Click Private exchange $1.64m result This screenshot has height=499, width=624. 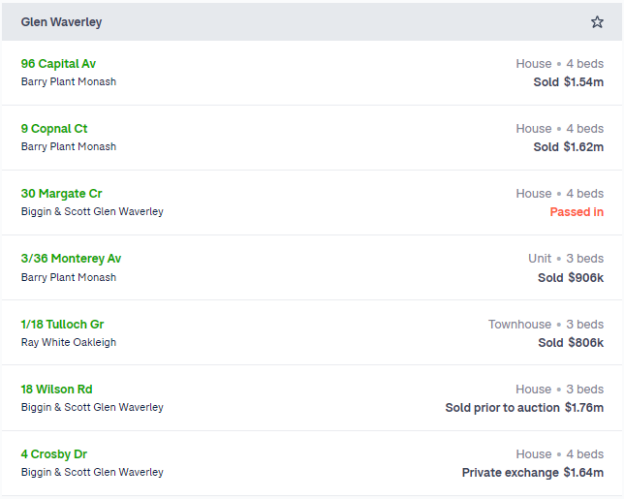coord(533,472)
